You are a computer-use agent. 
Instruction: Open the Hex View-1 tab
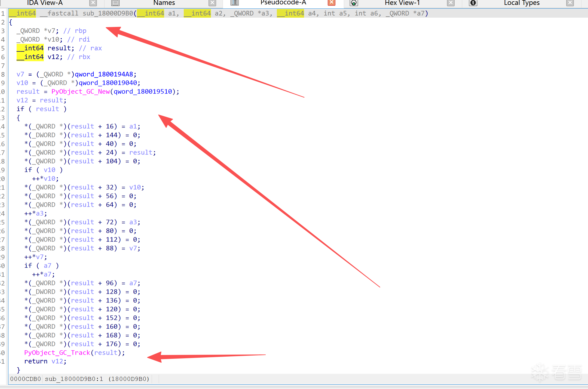pyautogui.click(x=402, y=3)
